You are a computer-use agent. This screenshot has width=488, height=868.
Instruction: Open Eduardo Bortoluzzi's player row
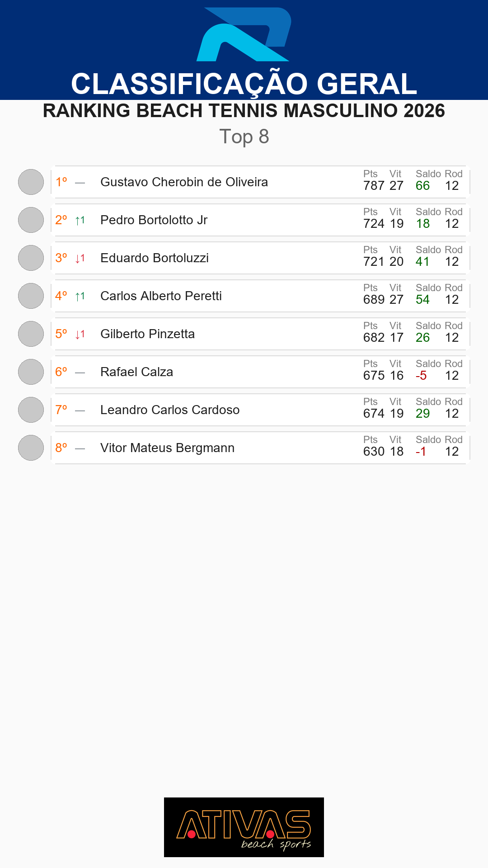click(x=260, y=258)
